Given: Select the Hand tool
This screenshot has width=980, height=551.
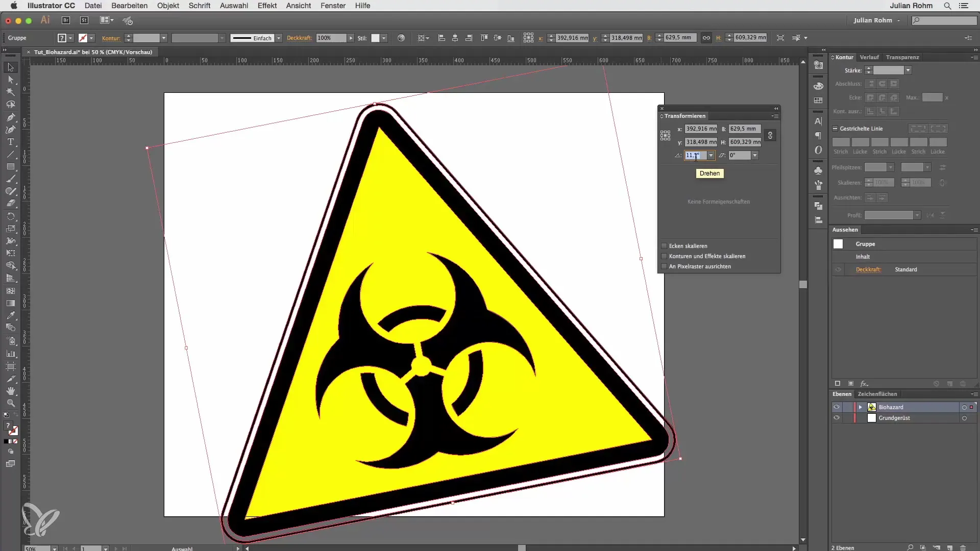Looking at the screenshot, I should coord(11,391).
